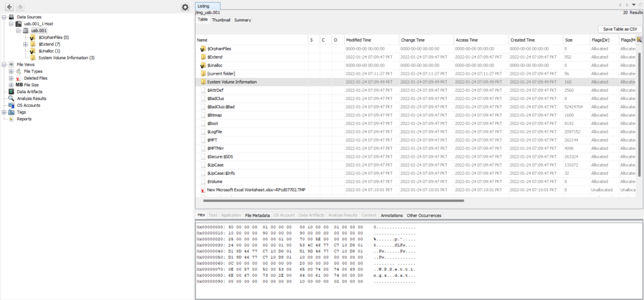Expand the Tags node
The image size is (644, 300).
click(x=4, y=112)
